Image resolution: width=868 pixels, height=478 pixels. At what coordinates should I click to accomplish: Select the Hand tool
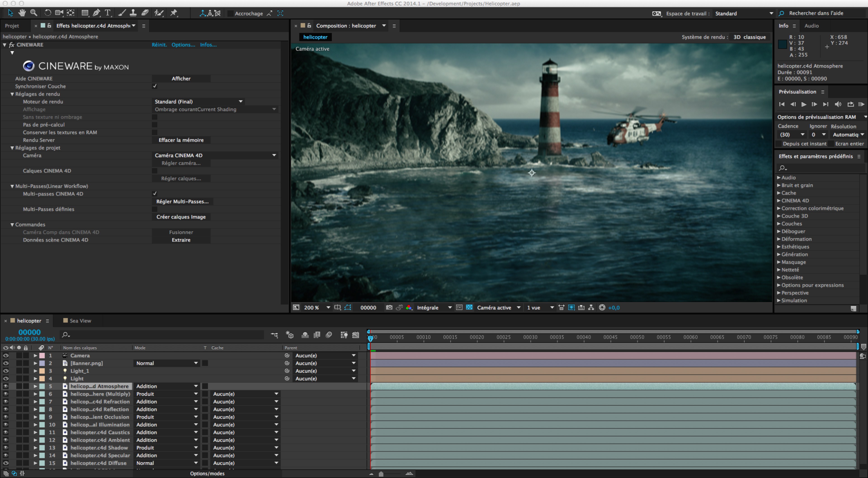22,13
